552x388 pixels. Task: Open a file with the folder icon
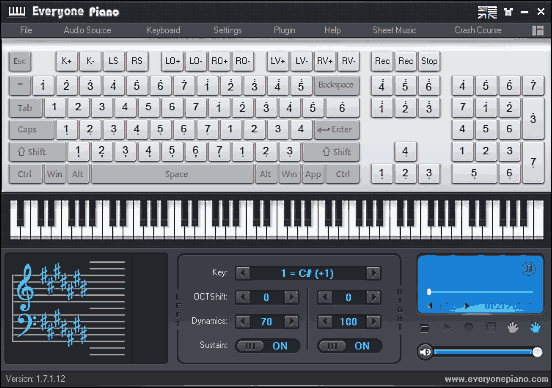click(x=425, y=328)
